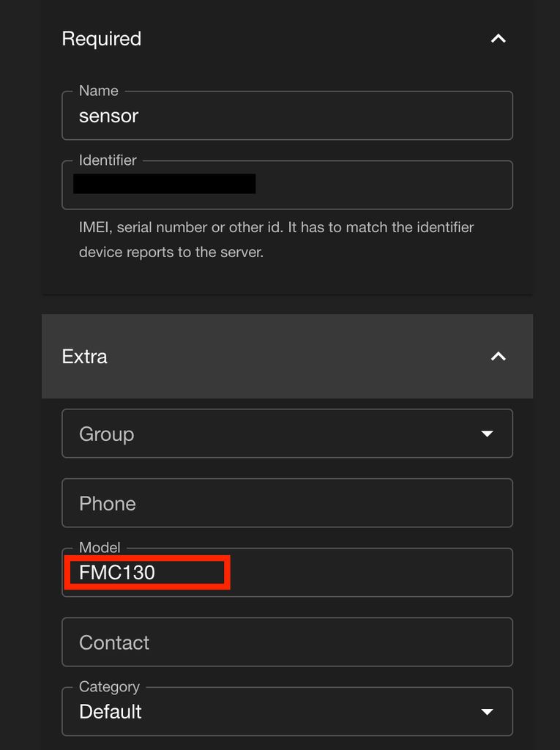Collapse the Required section chevron
The width and height of the screenshot is (560, 750).
click(498, 39)
